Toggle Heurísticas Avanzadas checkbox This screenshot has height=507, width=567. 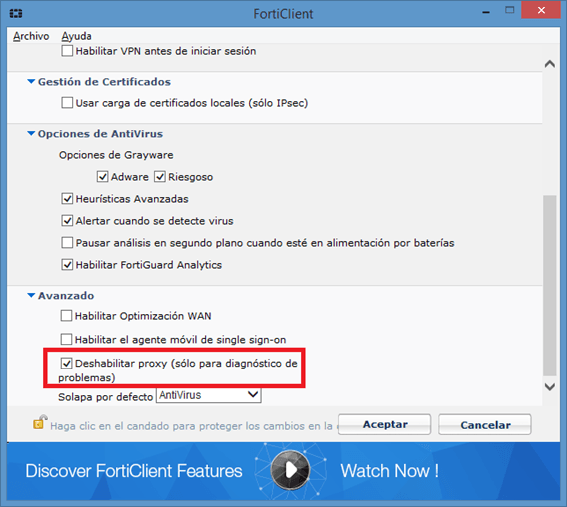(67, 199)
